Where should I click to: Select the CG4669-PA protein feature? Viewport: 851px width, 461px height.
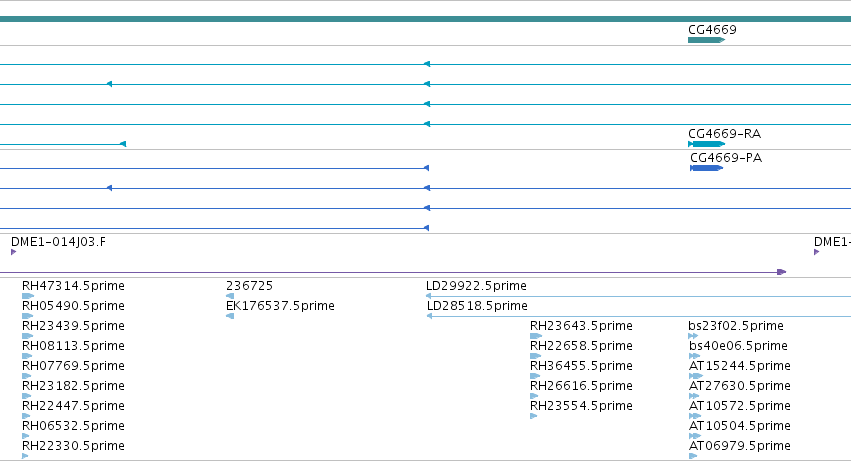(706, 168)
